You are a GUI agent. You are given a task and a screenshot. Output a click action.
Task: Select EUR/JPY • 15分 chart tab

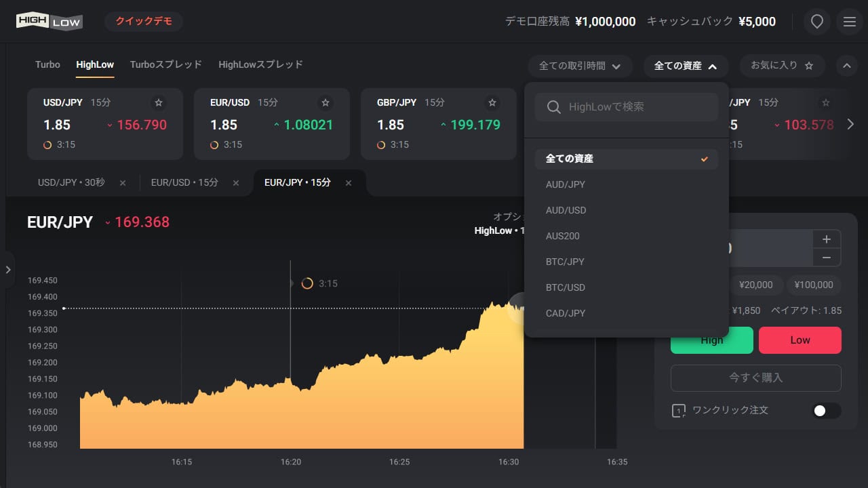(x=298, y=183)
